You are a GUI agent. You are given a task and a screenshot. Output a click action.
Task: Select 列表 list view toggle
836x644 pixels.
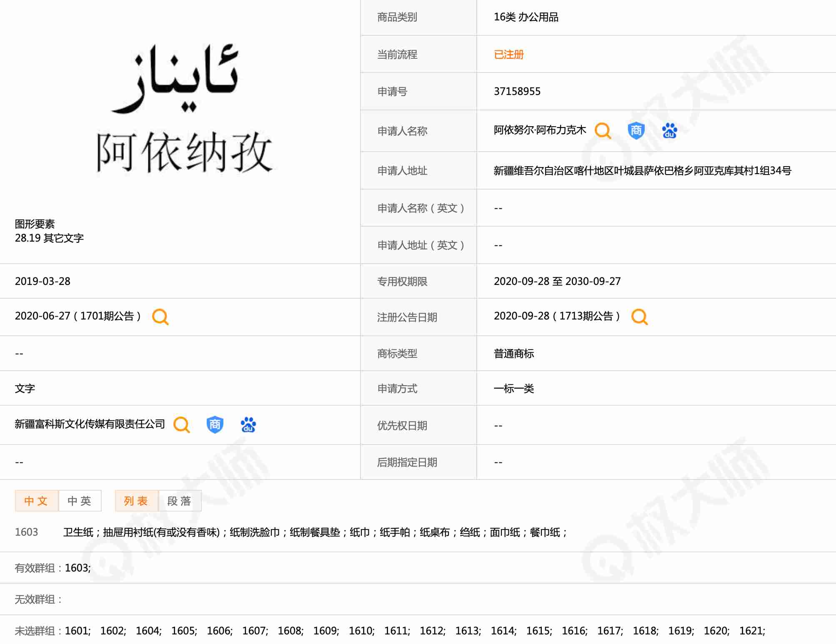click(x=136, y=501)
